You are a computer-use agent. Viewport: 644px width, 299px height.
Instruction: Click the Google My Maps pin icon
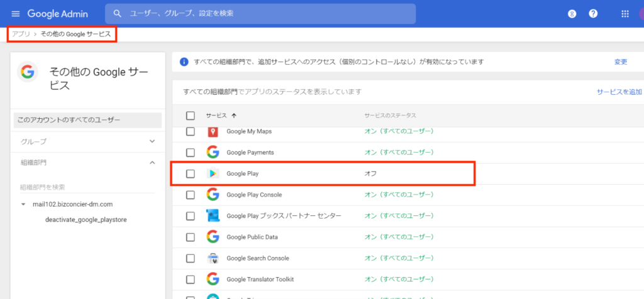pos(213,131)
